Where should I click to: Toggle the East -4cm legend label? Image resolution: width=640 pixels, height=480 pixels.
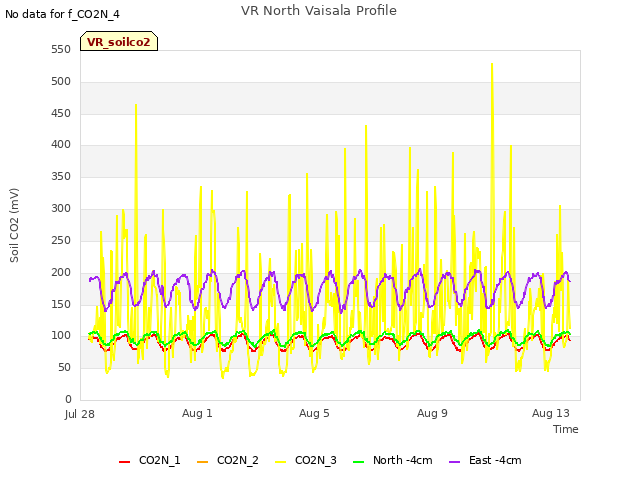pos(495,460)
